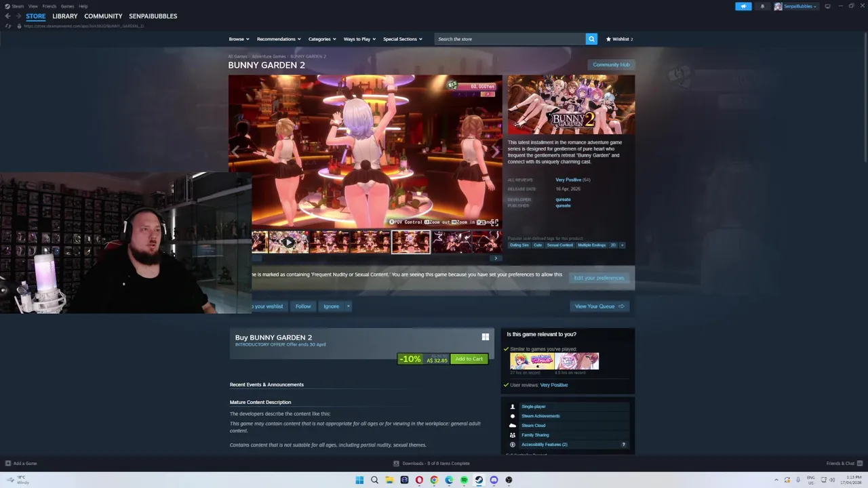Open the Help menu

[83, 6]
